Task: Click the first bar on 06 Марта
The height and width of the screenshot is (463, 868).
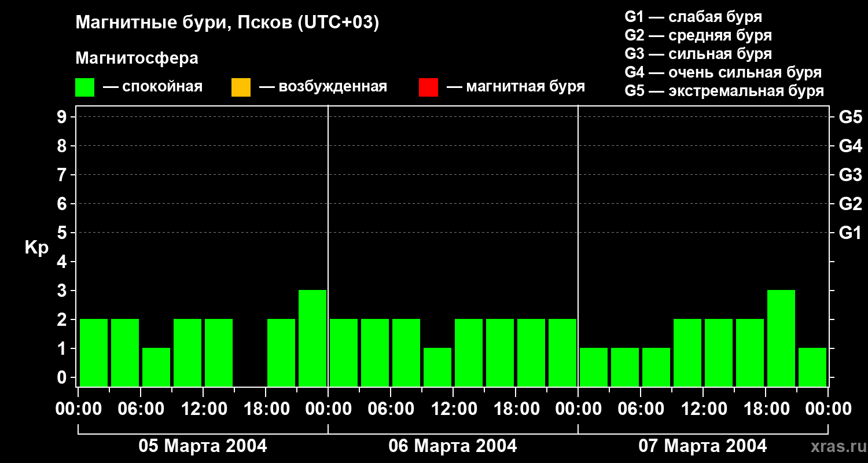Action: (x=344, y=352)
